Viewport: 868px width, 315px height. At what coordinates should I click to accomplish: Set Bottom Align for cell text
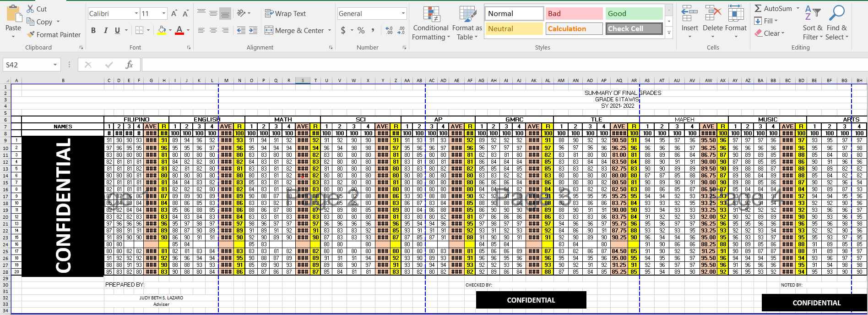click(225, 14)
